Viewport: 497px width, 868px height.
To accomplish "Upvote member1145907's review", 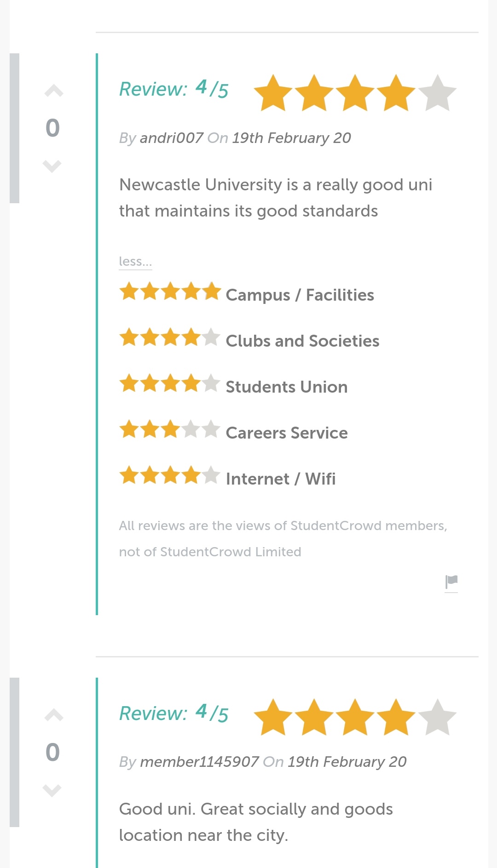I will pos(53,715).
